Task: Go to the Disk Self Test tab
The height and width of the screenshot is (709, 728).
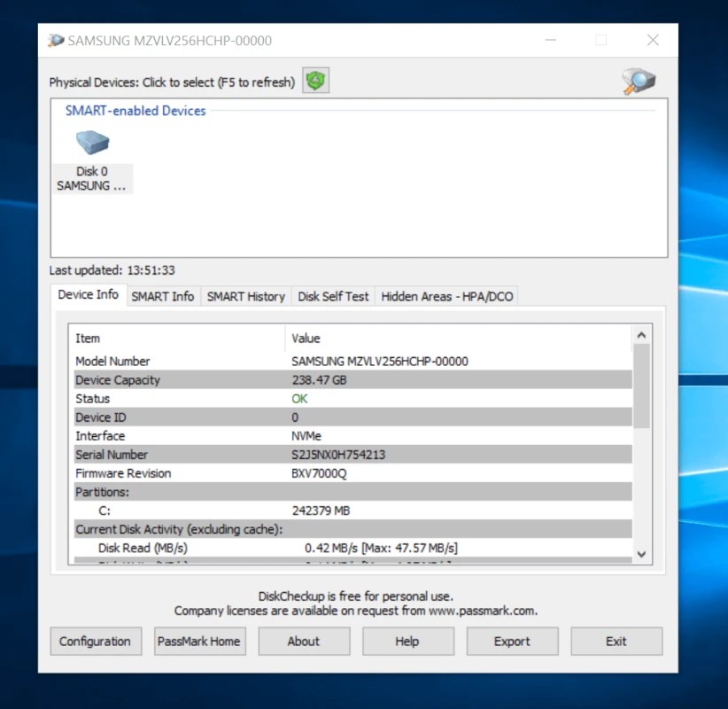Action: (333, 296)
